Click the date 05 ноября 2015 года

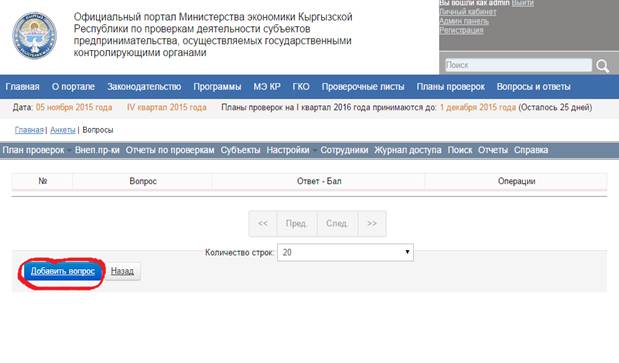pos(74,107)
